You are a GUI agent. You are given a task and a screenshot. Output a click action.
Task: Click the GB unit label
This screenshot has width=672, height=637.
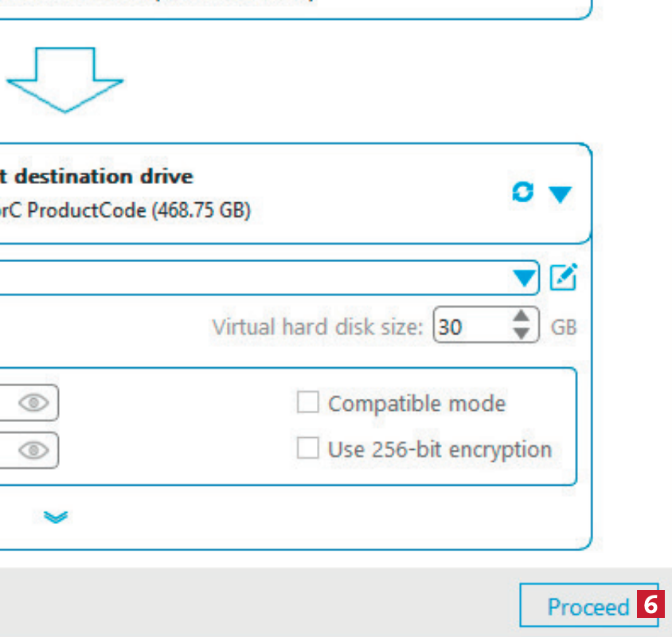[564, 327]
